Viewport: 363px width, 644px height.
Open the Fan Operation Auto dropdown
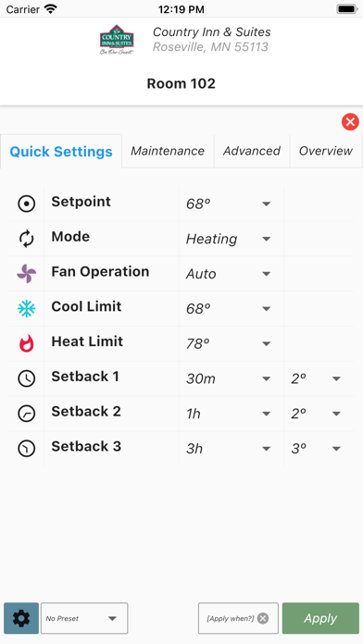pos(231,274)
